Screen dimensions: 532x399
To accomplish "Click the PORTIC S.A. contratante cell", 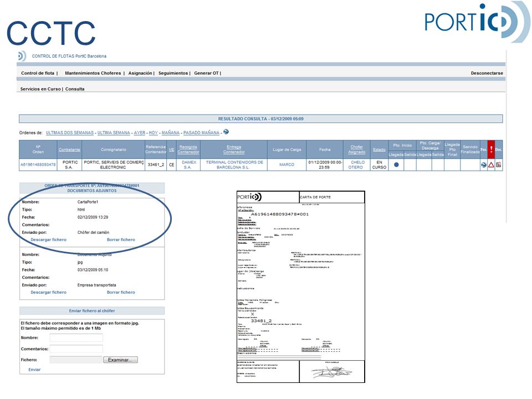I will coord(70,165).
